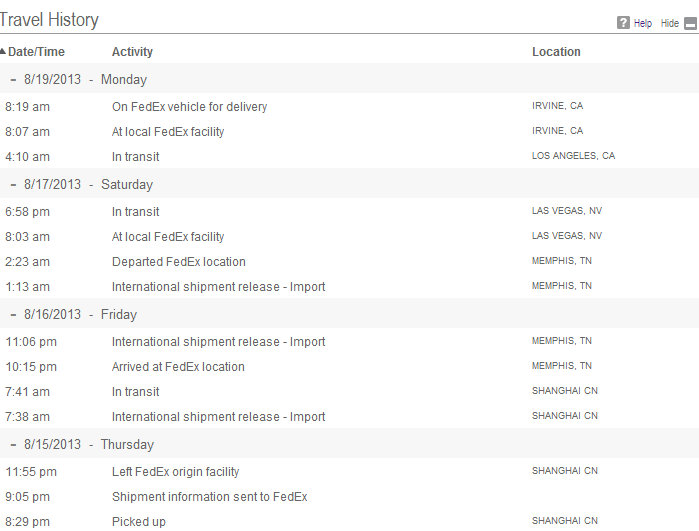Sort by the Date/Time column header

pos(36,52)
